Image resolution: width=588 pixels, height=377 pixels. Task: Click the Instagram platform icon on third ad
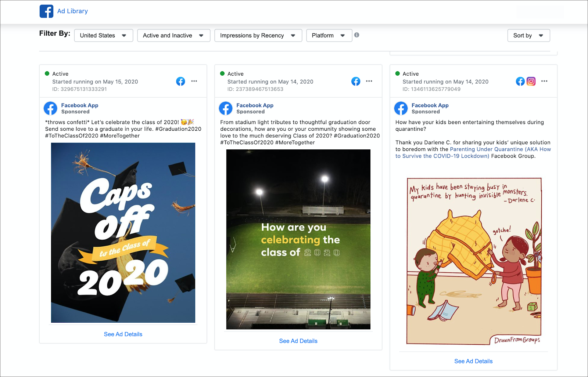(531, 81)
